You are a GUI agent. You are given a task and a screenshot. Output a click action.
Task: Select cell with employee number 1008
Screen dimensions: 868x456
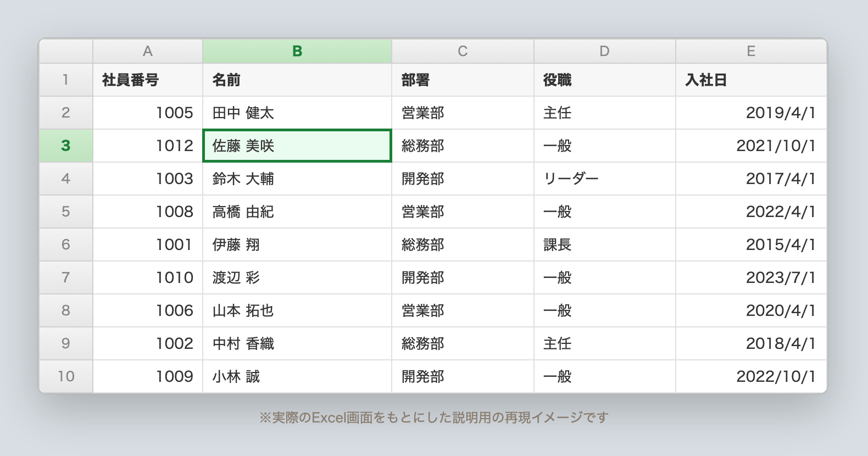(148, 212)
